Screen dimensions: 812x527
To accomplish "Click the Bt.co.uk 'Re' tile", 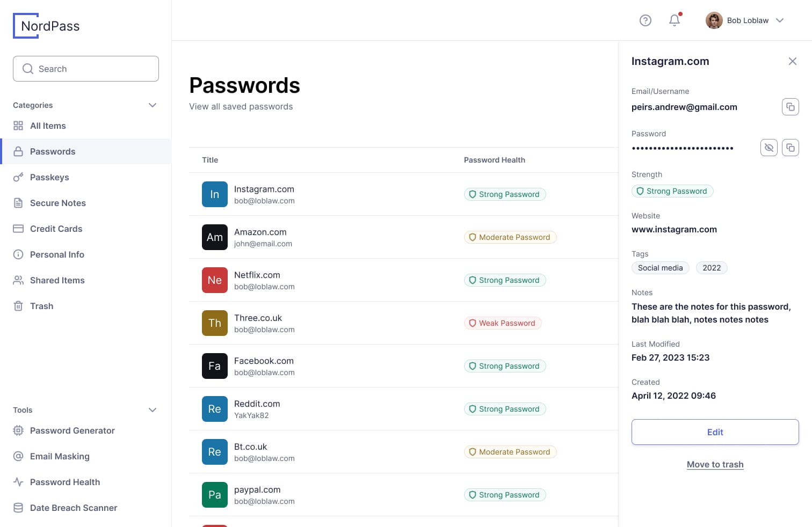I will tap(215, 452).
